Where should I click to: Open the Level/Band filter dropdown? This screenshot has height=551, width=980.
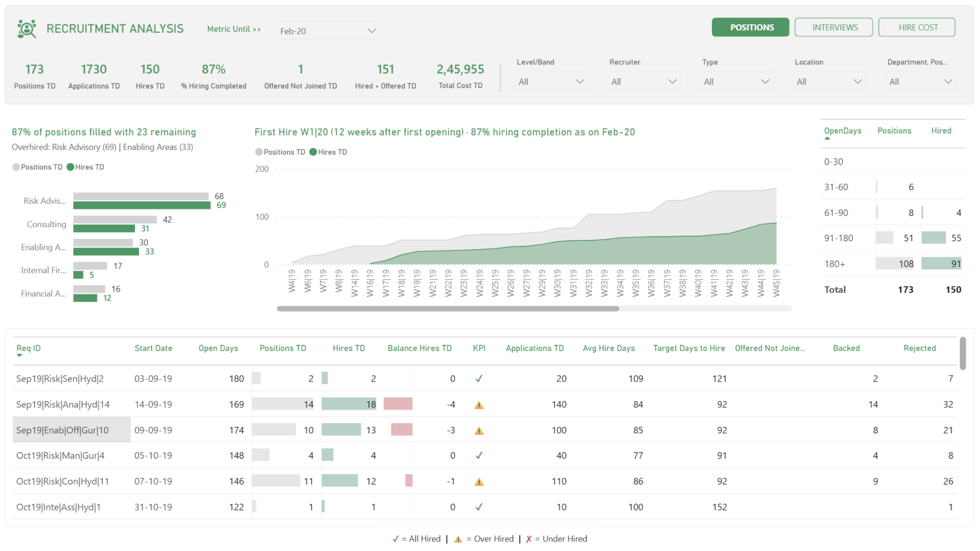[x=551, y=82]
